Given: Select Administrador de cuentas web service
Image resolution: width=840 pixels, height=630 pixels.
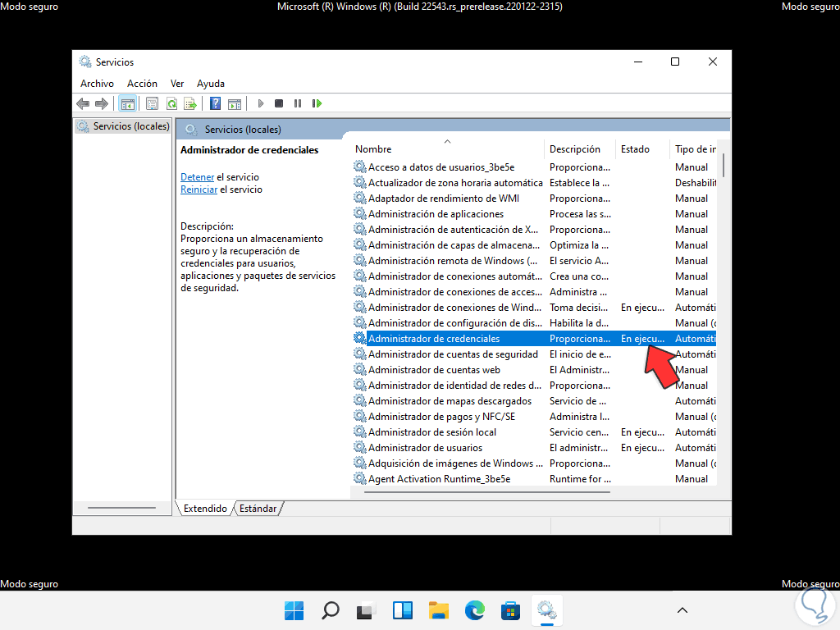Looking at the screenshot, I should coord(534,369).
